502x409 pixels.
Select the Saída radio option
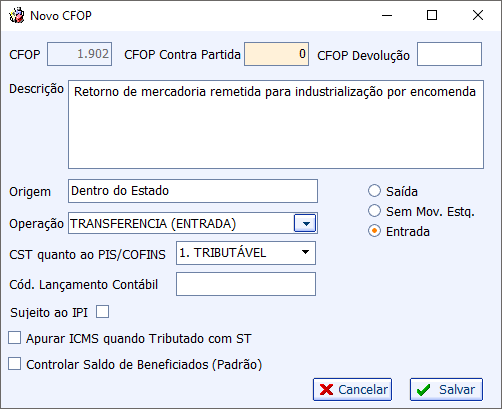click(374, 191)
